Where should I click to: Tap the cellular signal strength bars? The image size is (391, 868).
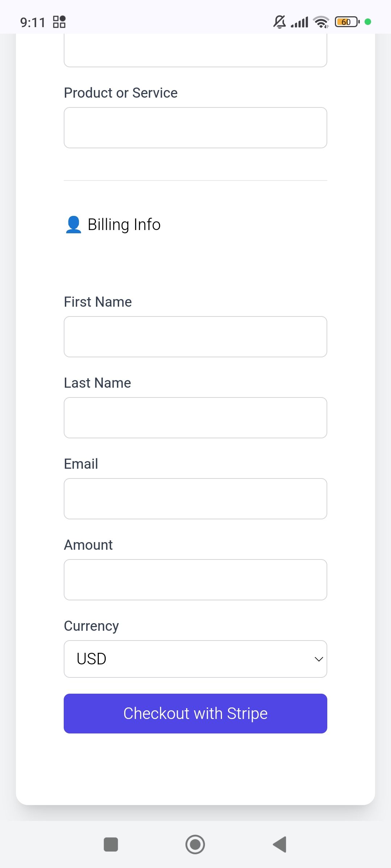click(299, 22)
